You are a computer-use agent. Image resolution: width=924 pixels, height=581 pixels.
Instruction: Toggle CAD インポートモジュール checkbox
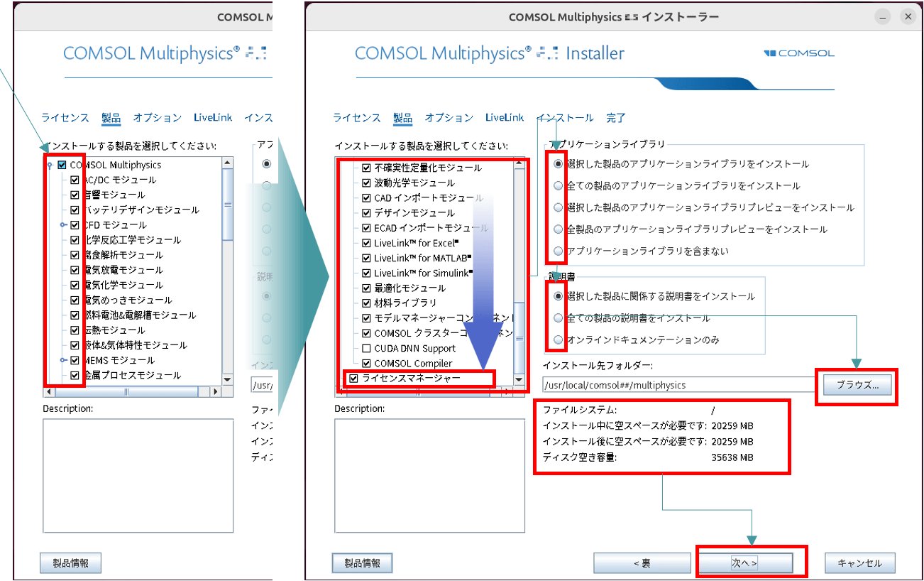click(366, 197)
